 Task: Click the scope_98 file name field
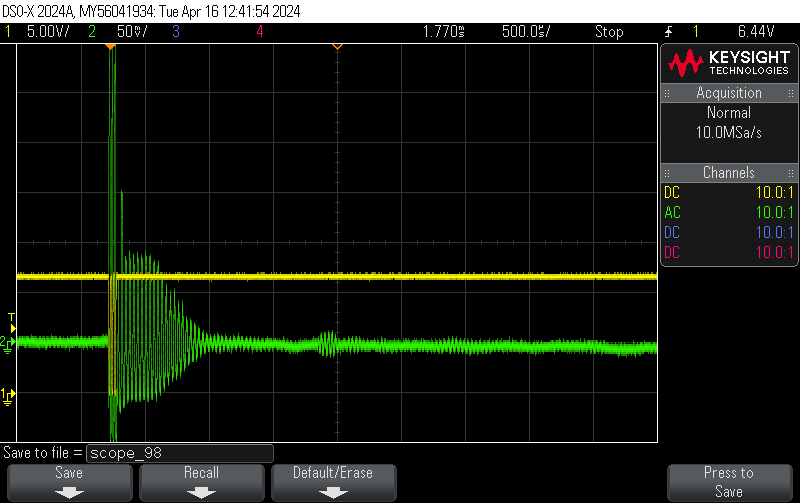click(x=180, y=453)
